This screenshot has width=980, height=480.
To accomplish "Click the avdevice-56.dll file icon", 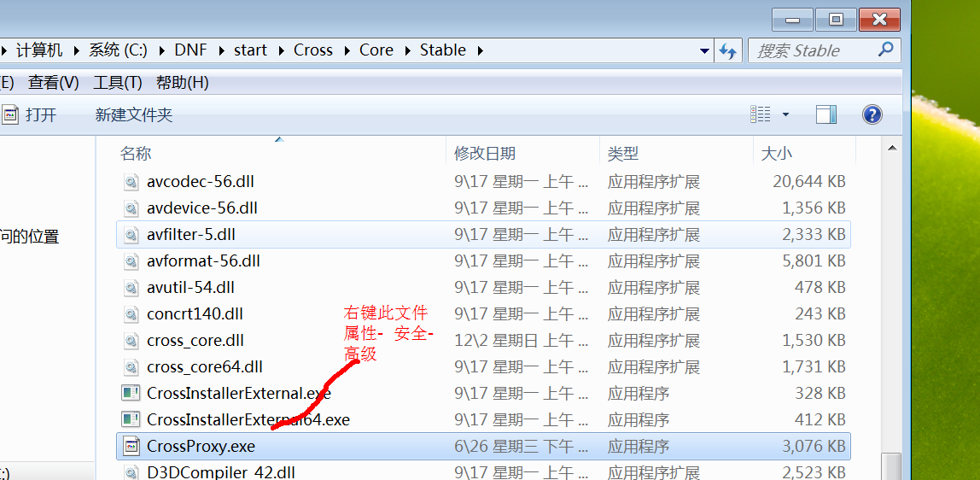I will (x=131, y=208).
